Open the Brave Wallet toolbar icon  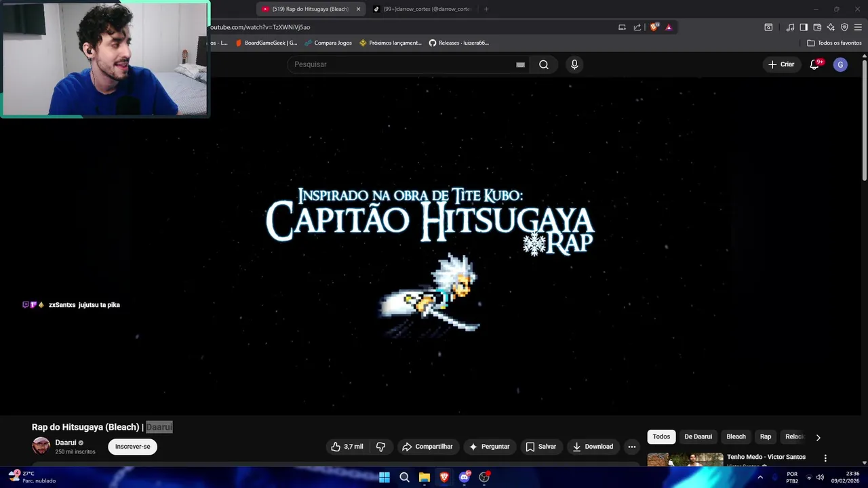point(817,27)
